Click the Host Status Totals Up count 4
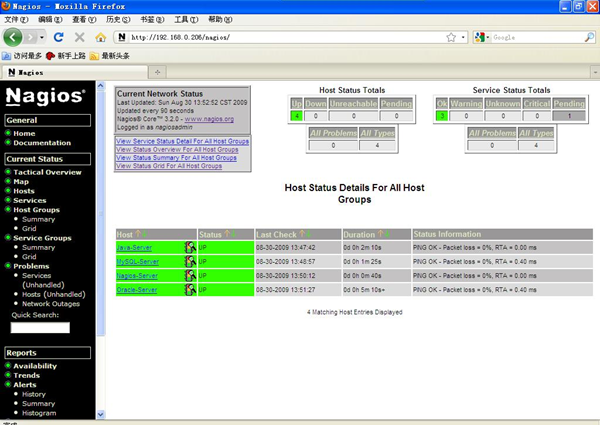 pos(297,116)
